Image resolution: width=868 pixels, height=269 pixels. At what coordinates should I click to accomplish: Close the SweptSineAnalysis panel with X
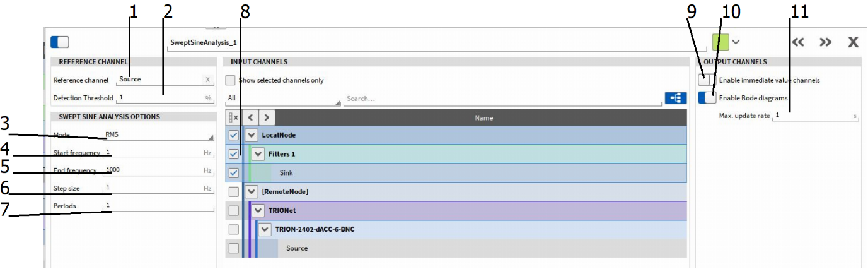[853, 42]
